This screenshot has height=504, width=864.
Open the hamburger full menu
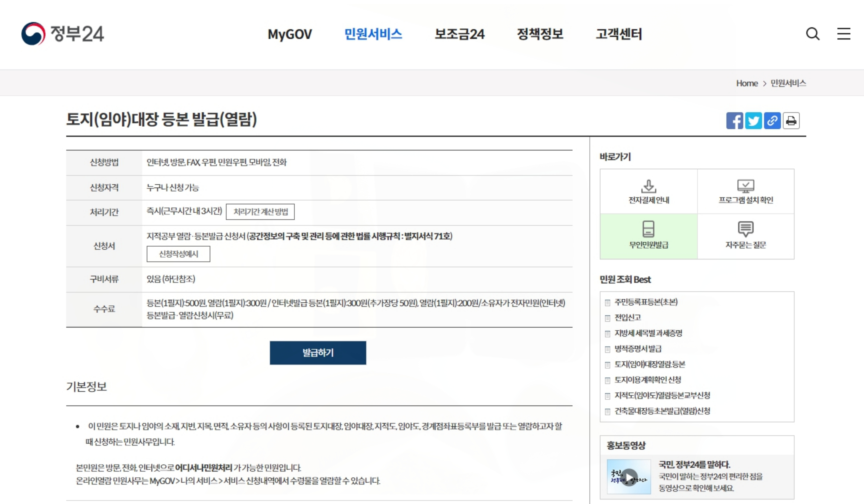click(x=843, y=34)
